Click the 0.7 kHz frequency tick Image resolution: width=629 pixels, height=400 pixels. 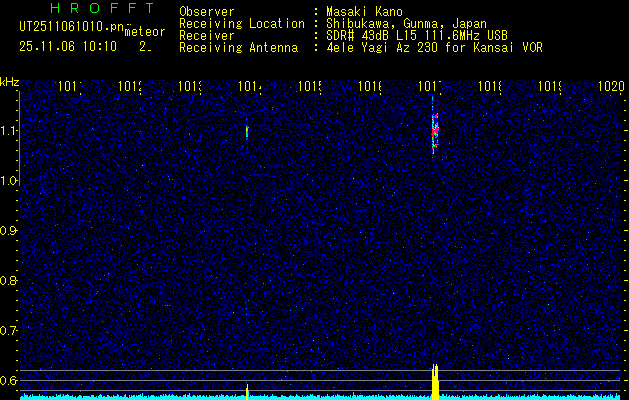pos(9,330)
